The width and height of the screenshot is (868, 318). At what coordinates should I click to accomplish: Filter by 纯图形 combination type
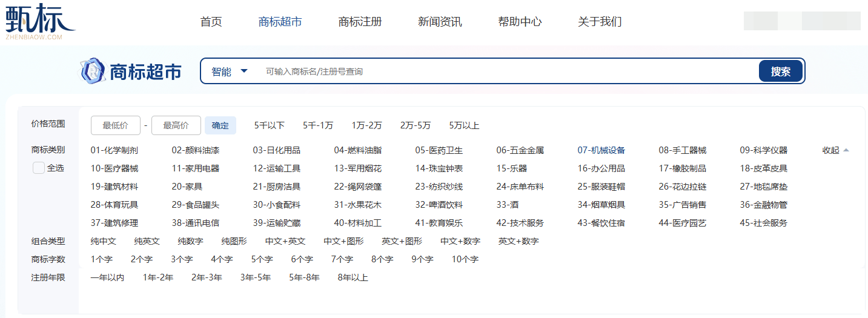click(x=234, y=241)
